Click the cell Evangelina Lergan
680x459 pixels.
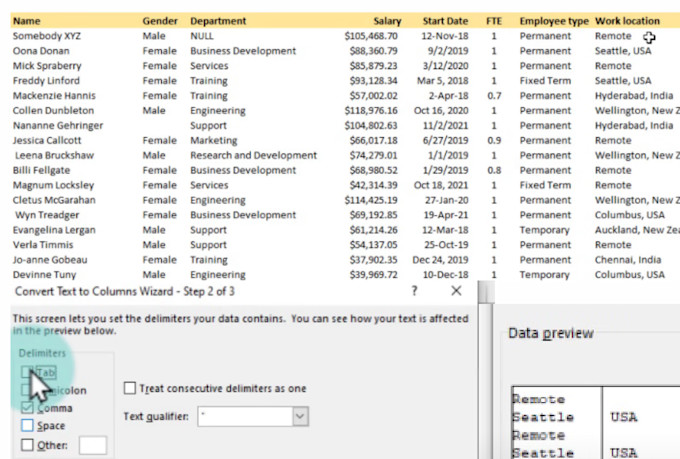(x=54, y=230)
